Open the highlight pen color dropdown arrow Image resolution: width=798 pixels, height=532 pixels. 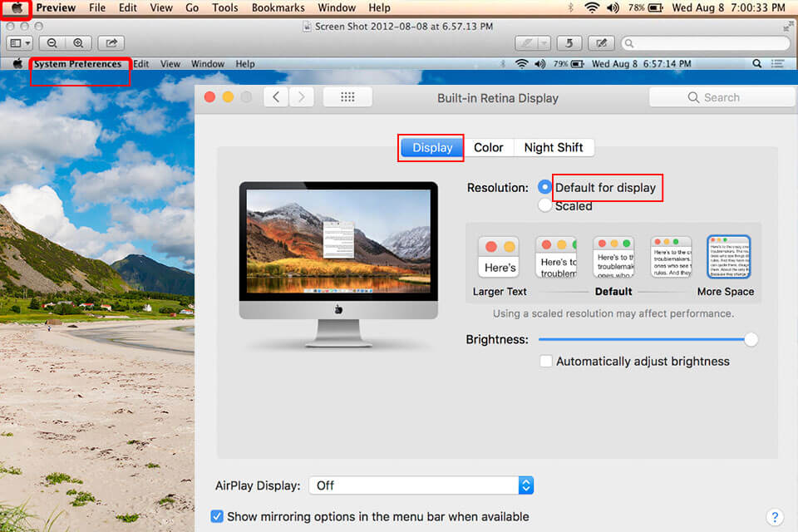544,43
